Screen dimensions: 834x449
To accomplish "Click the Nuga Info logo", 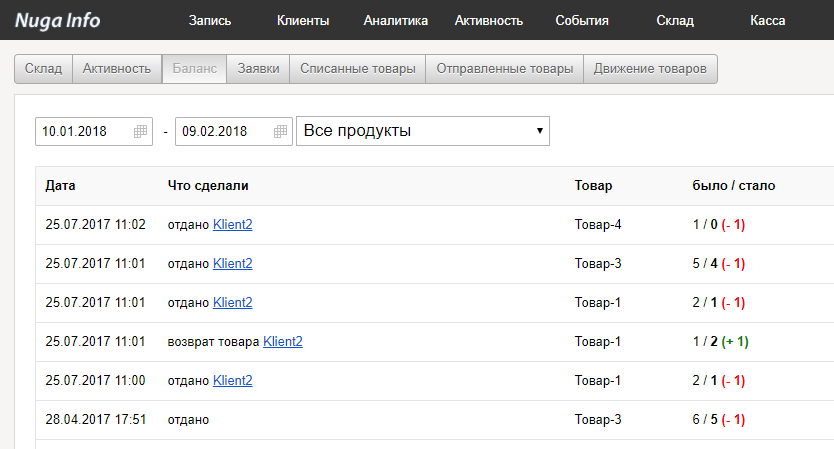I will point(57,20).
